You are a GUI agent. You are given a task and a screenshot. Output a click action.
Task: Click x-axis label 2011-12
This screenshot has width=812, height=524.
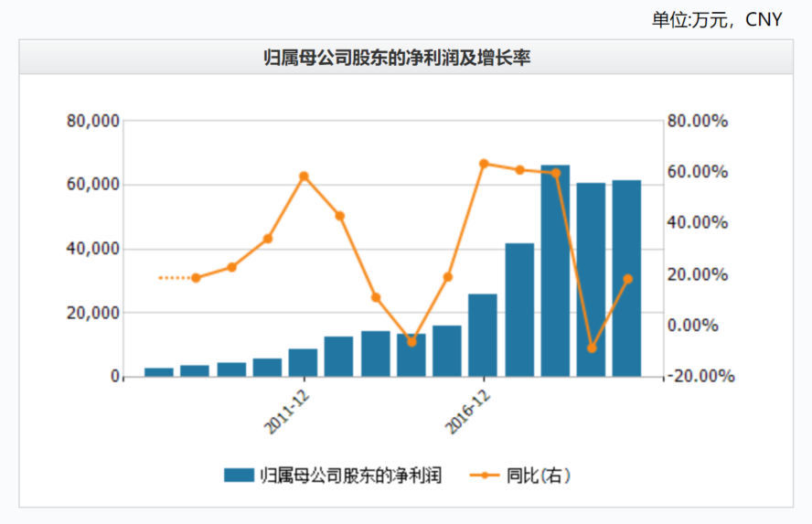pos(286,412)
